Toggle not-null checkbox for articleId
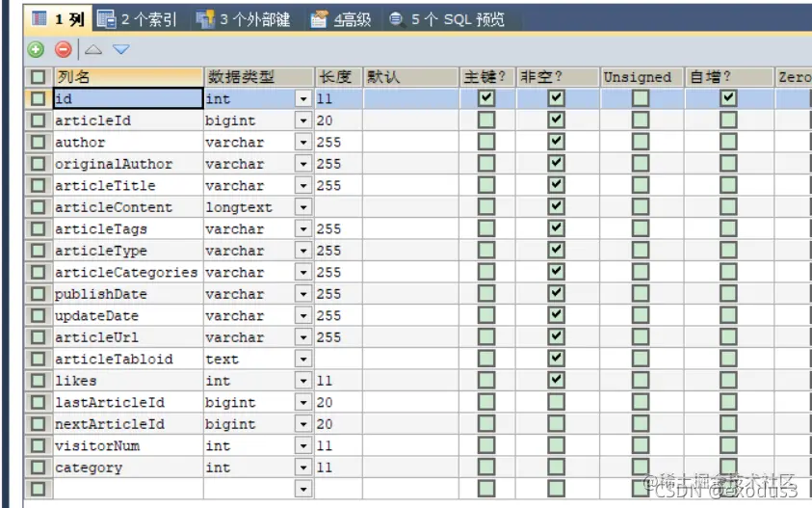The height and width of the screenshot is (508, 812). pos(556,120)
